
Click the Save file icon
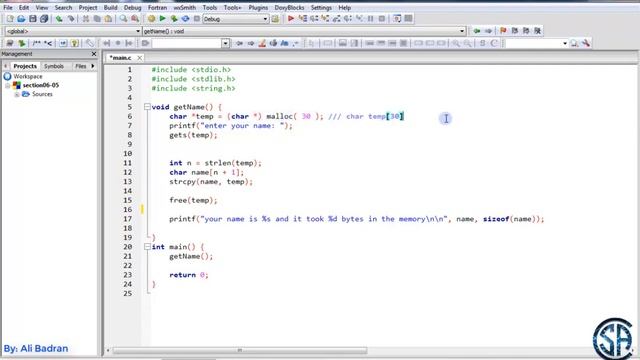pos(33,19)
